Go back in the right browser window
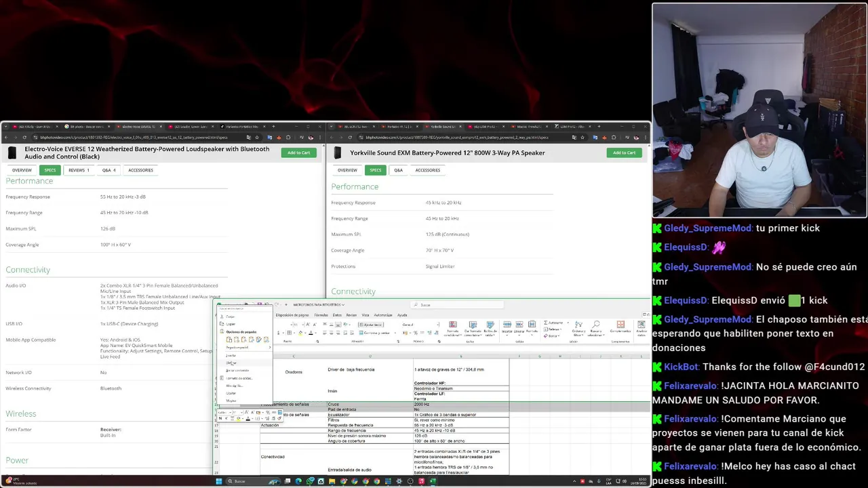868x488 pixels. (332, 138)
